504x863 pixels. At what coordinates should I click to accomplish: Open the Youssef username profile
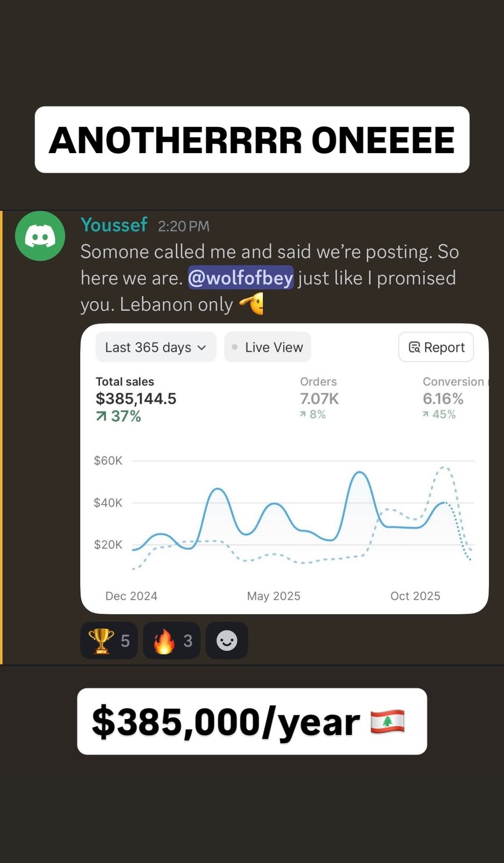coord(114,225)
